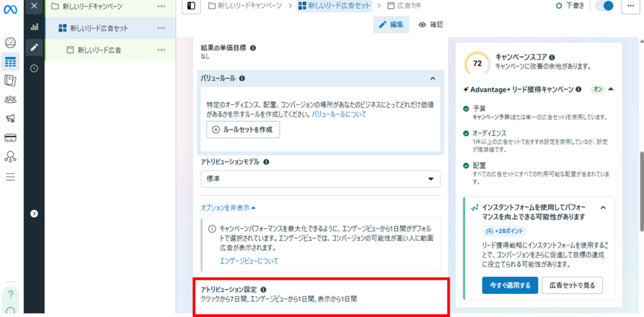Click info icon next to バリュールール
Screen dimensions: 644x317
[x=242, y=79]
